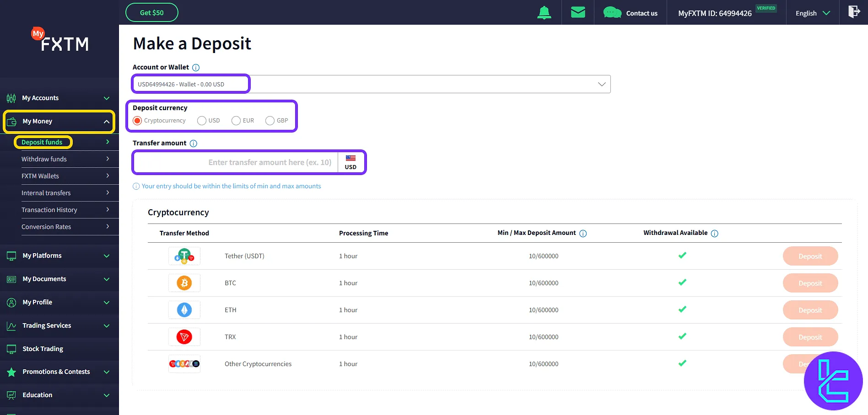Click the logout icon in the header
The height and width of the screenshot is (415, 868).
(854, 12)
